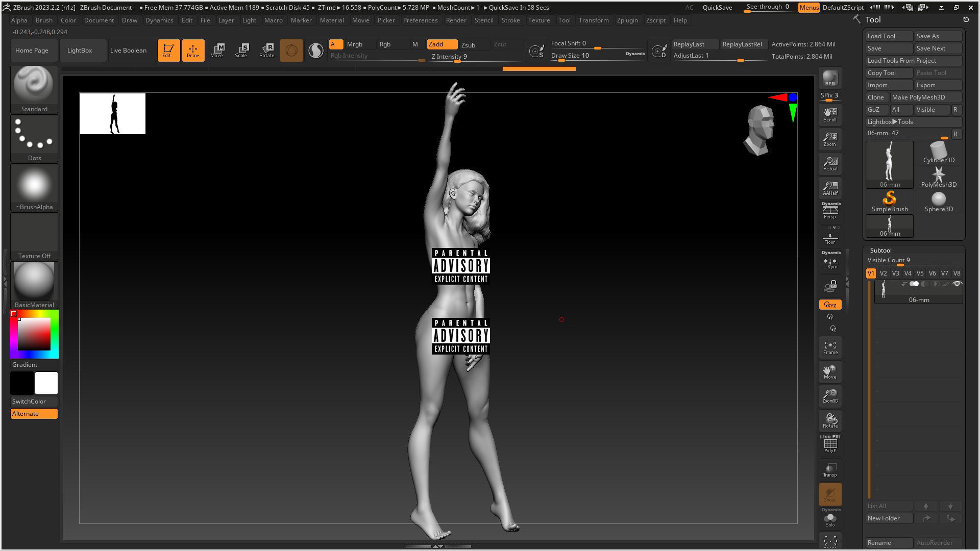The image size is (980, 551).
Task: Select the white secondary color swatch
Action: point(46,383)
